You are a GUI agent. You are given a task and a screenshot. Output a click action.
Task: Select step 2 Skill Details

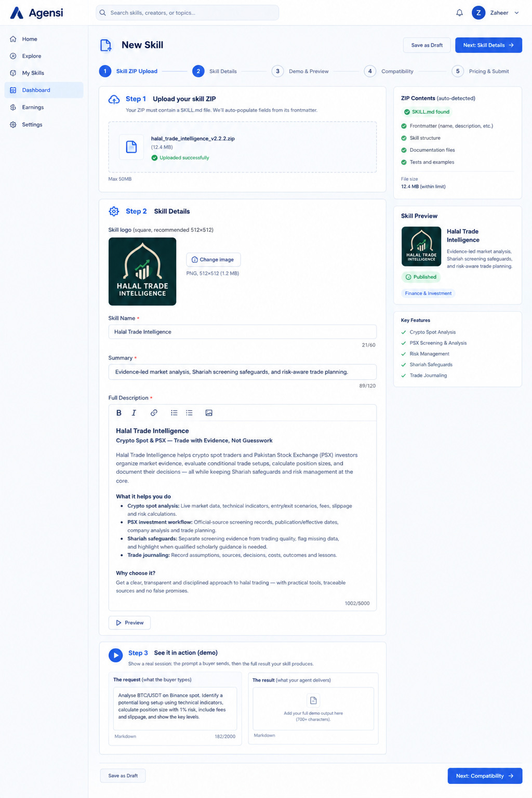coord(215,71)
